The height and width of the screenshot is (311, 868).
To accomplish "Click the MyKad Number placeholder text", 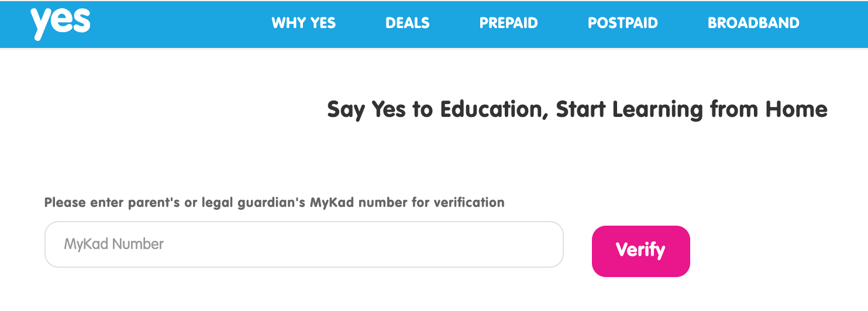I will [x=114, y=244].
